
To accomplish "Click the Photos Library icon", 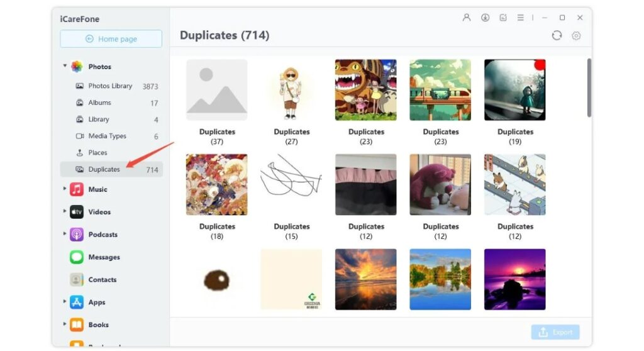I will [80, 86].
